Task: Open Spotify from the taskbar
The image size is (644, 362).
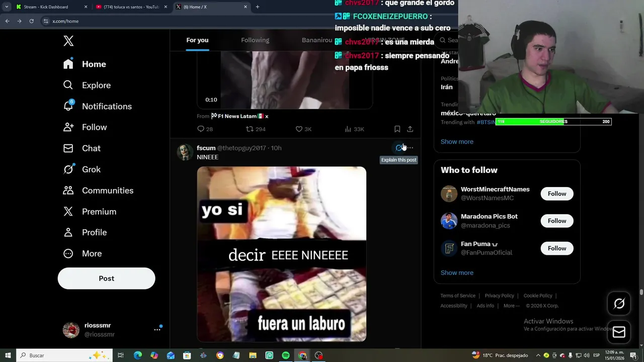Action: [x=286, y=355]
